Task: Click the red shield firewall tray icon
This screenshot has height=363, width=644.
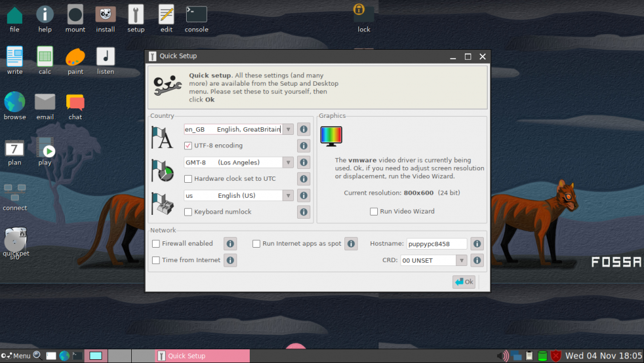Action: pyautogui.click(x=556, y=355)
